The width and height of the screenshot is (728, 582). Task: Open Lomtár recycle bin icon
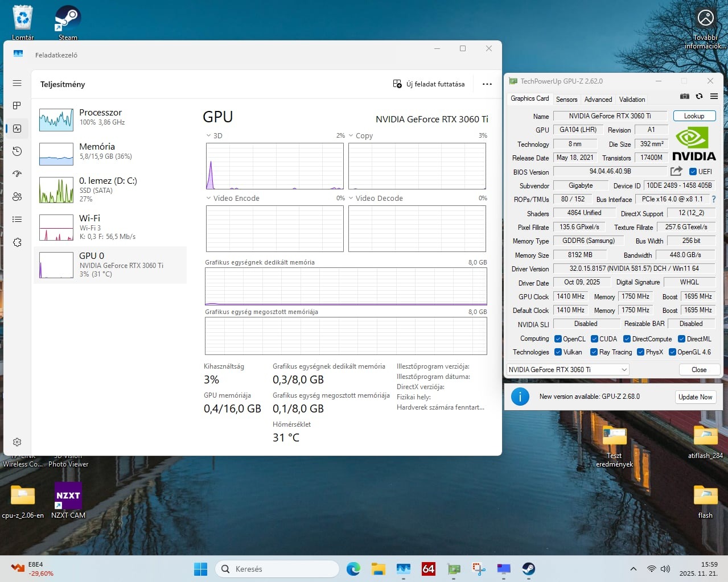tap(23, 23)
